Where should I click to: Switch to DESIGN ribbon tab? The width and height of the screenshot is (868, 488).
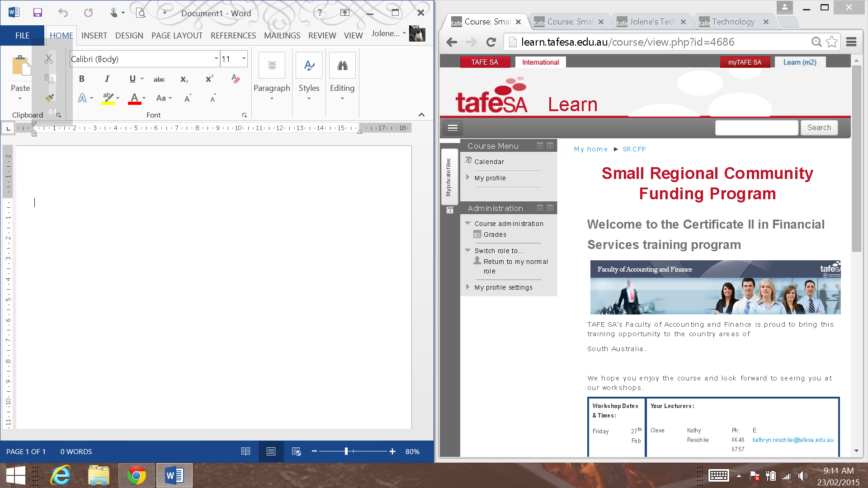[x=129, y=35]
